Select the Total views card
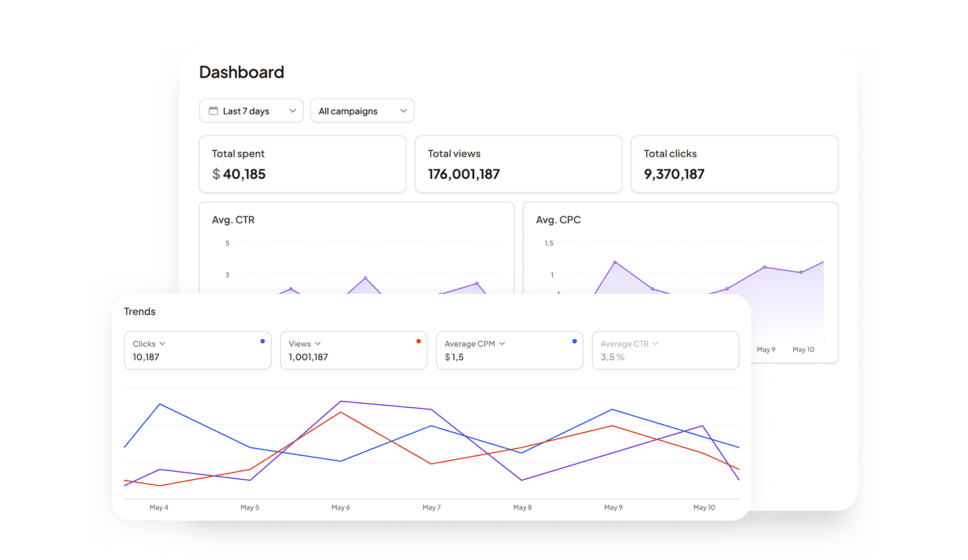The height and width of the screenshot is (560, 968). (x=518, y=164)
